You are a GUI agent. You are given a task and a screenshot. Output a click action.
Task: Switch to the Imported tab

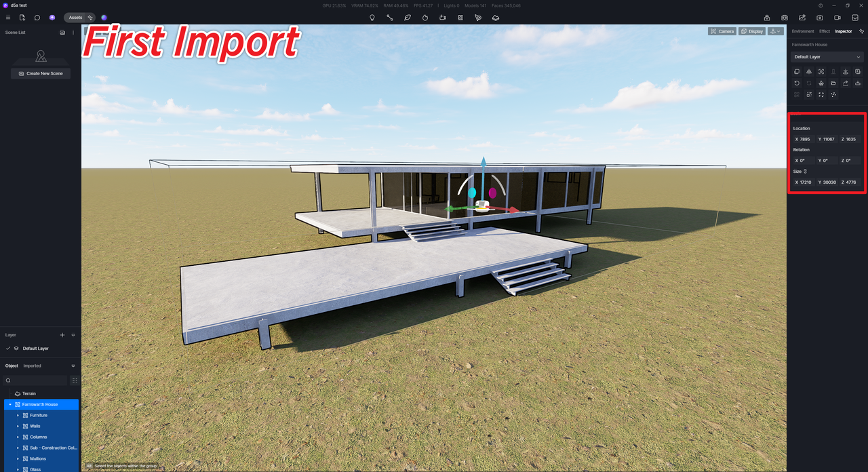(x=33, y=366)
